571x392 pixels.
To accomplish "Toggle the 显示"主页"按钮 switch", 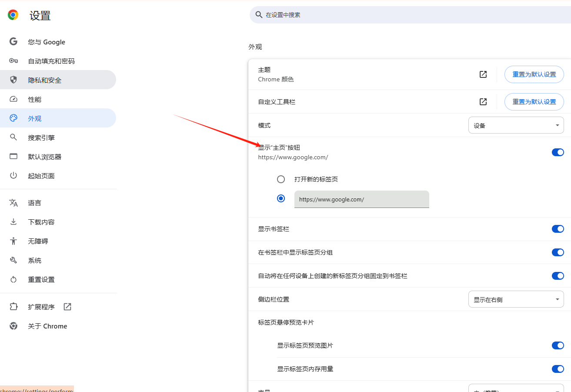I will pos(558,152).
